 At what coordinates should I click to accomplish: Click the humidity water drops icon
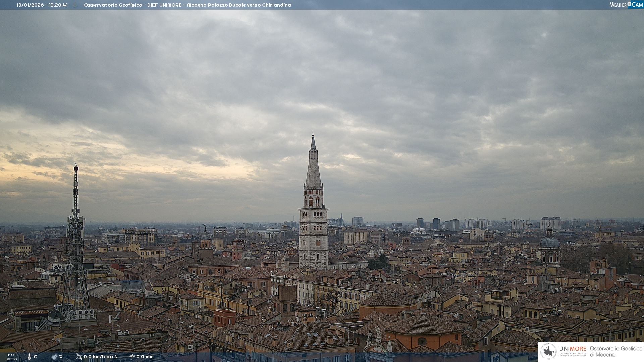(x=54, y=357)
